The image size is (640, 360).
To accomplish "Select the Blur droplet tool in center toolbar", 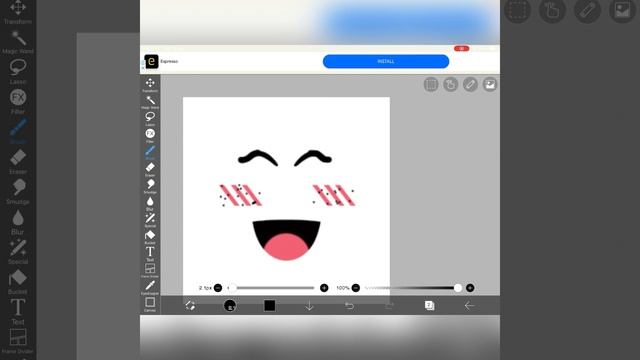I will coord(150,203).
